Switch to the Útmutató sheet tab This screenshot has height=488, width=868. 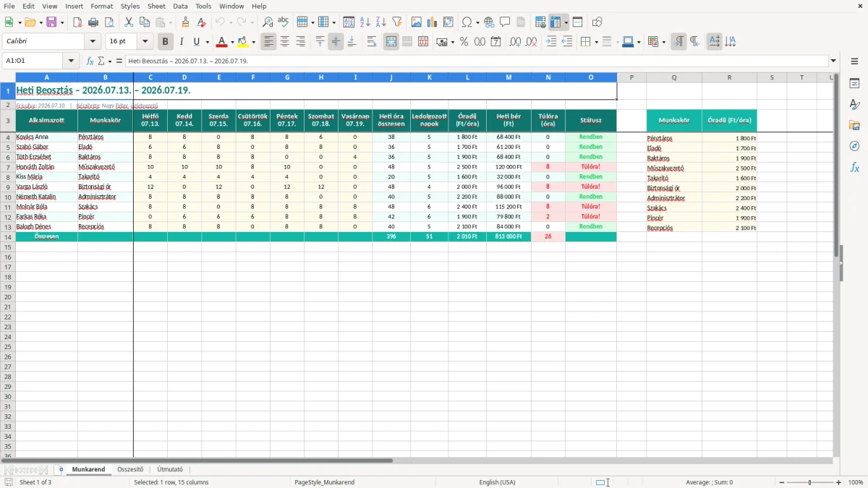(x=170, y=469)
